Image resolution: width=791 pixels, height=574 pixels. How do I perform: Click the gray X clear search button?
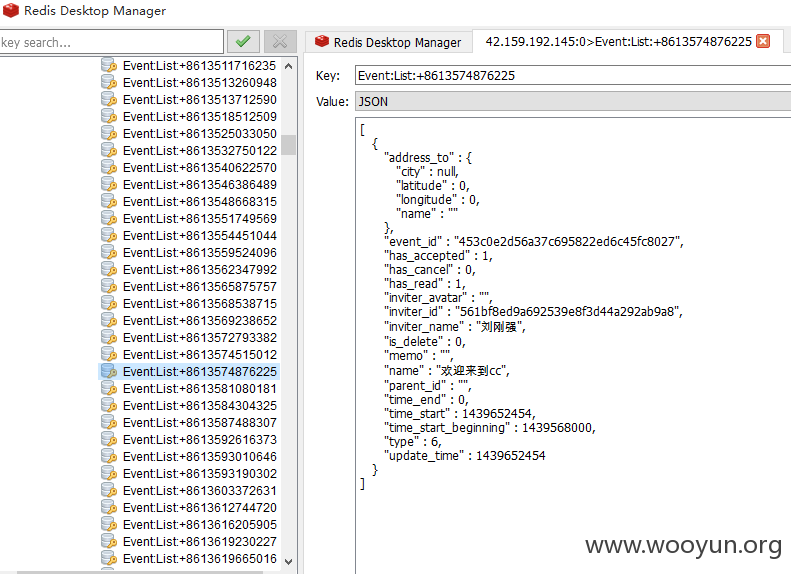pyautogui.click(x=280, y=41)
